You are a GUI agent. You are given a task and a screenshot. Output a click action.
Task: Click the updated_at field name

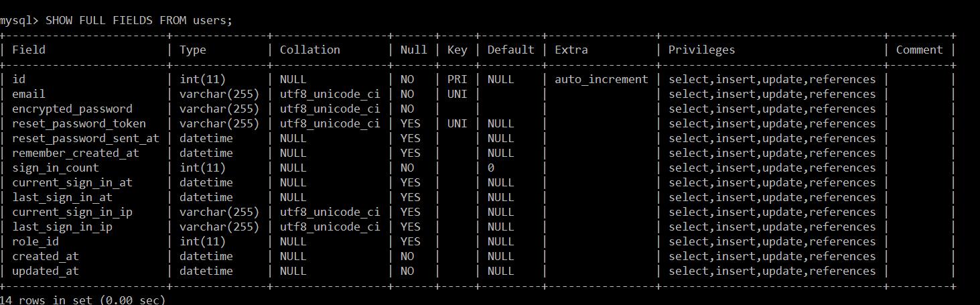click(46, 271)
